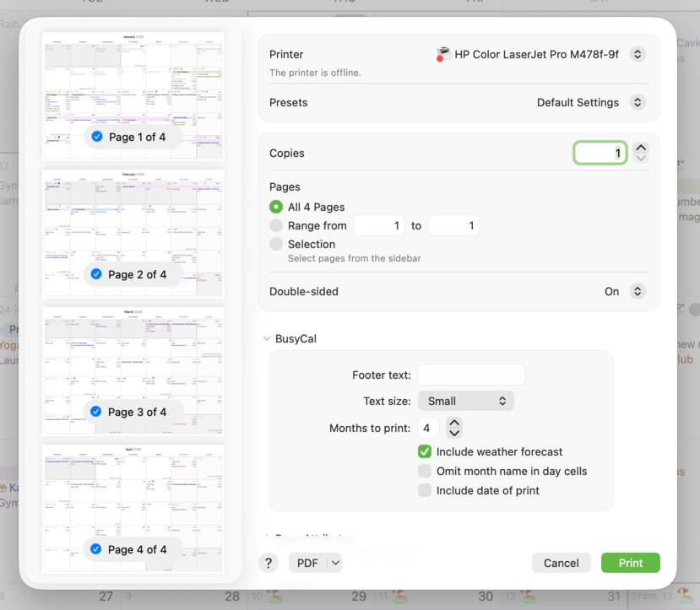Increase copies with the up stepper arrow
The width and height of the screenshot is (700, 610).
[641, 148]
